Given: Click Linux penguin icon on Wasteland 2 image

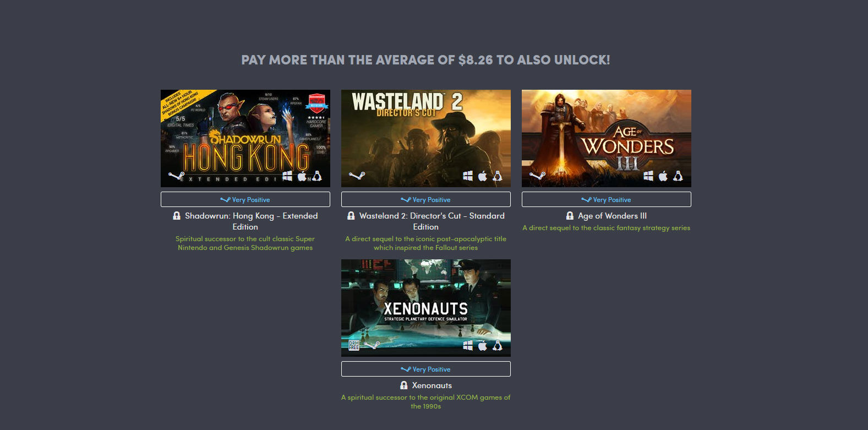Looking at the screenshot, I should click(498, 176).
